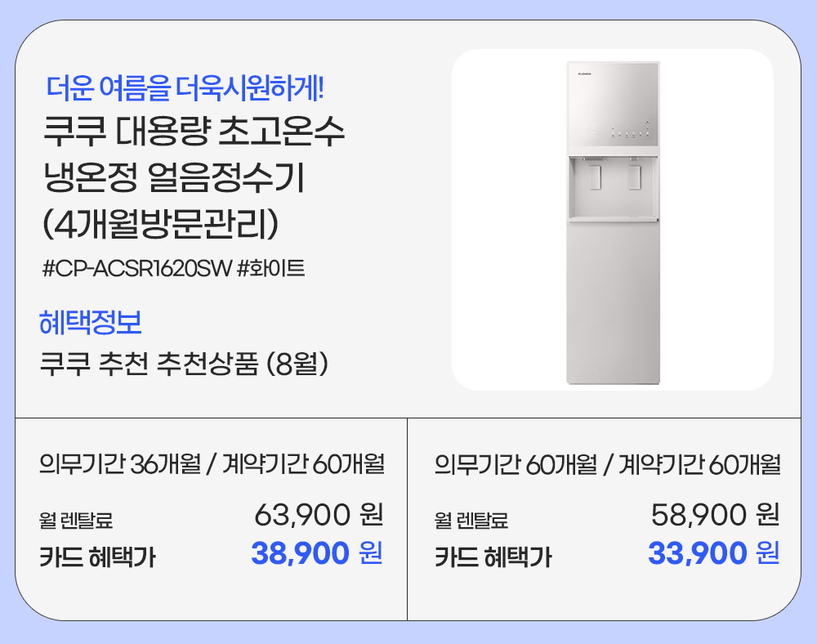Click the '(4개월방문관리)' text
Viewport: 817px width, 644px height.
[161, 225]
